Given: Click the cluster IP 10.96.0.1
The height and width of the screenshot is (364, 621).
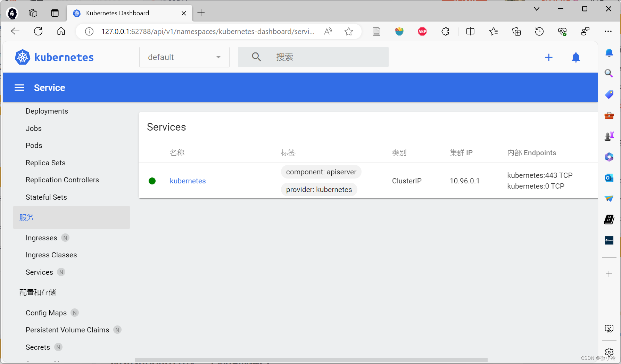Looking at the screenshot, I should point(464,181).
